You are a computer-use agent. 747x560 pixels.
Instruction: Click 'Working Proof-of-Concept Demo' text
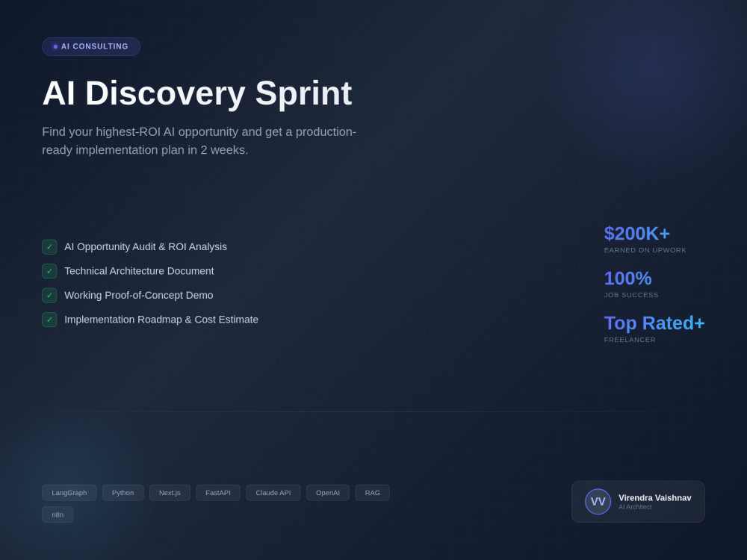coord(139,295)
